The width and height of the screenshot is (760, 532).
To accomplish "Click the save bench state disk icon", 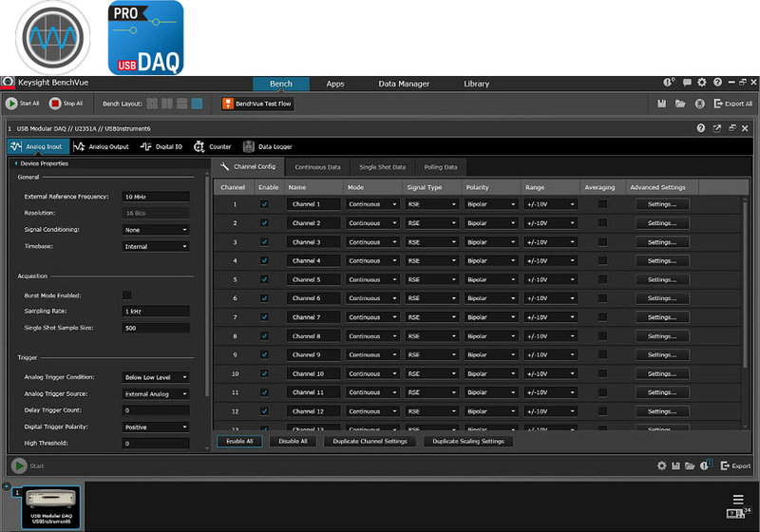I will click(x=661, y=104).
